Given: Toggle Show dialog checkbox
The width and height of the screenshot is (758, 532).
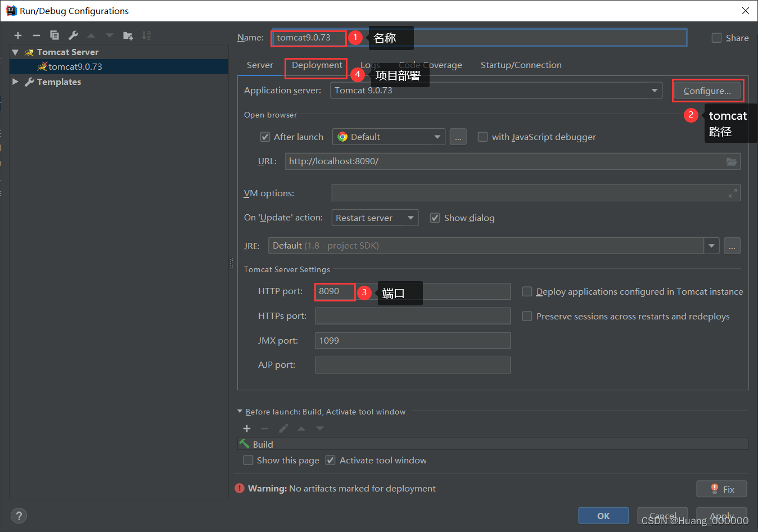Looking at the screenshot, I should coord(435,218).
